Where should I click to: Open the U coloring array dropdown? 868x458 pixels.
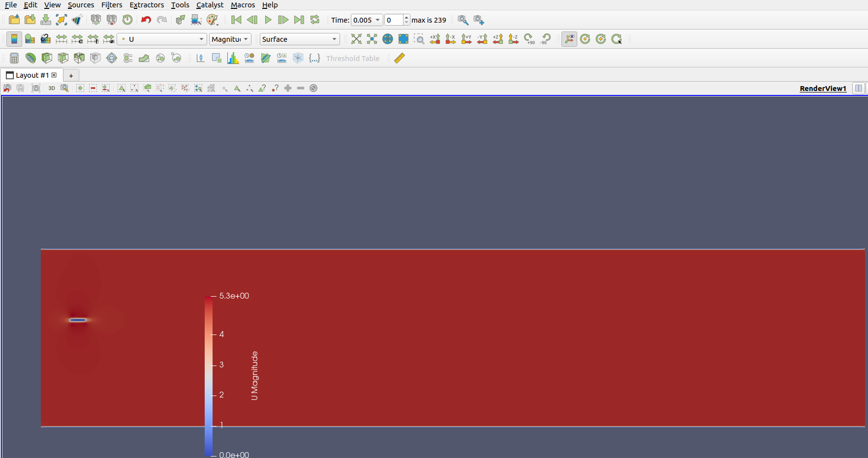coord(162,39)
